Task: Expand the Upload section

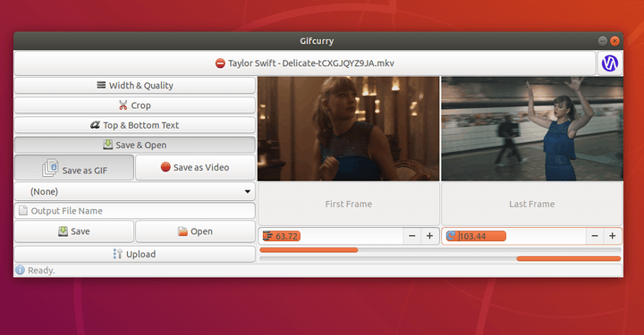Action: [135, 255]
